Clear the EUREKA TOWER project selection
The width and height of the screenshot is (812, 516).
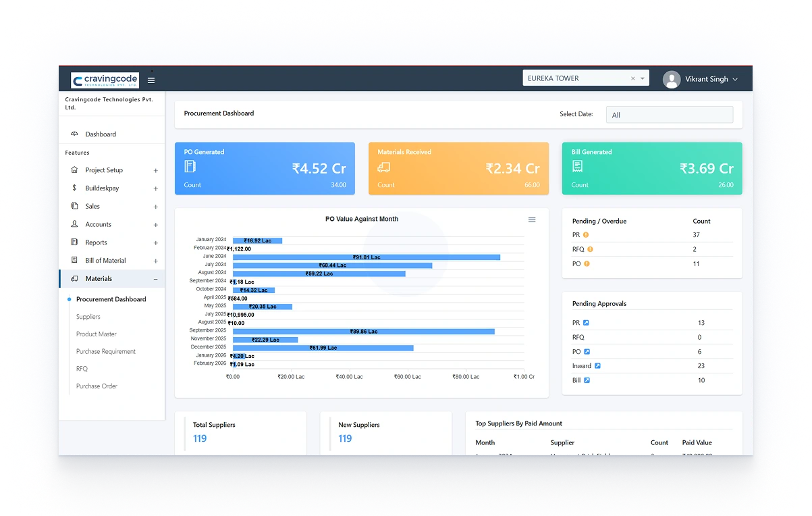click(x=632, y=78)
